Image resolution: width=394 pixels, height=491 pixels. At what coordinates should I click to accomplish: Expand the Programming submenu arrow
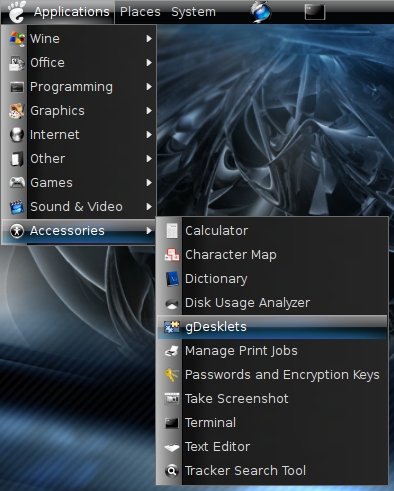coord(149,87)
